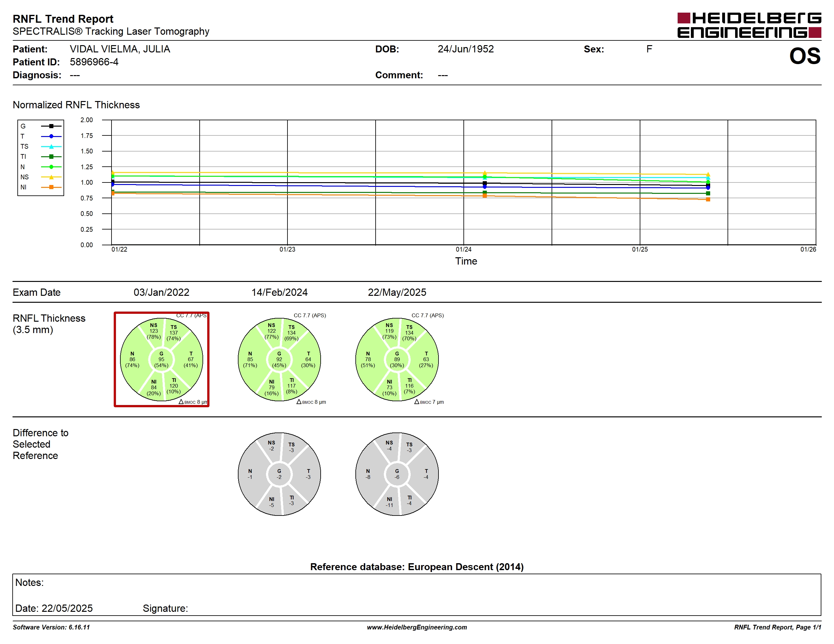Click the DOB value 24/Jun/1952
834x644 pixels.
(x=466, y=49)
